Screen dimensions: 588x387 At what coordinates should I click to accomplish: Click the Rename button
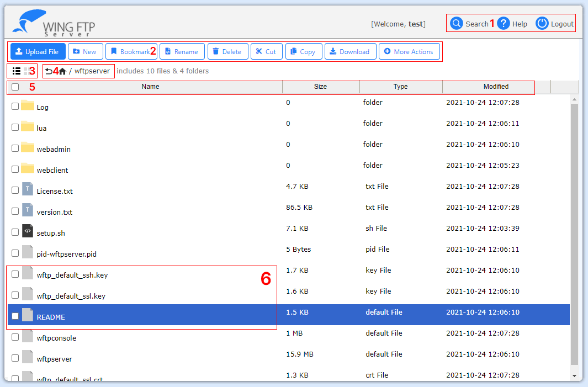pyautogui.click(x=182, y=51)
